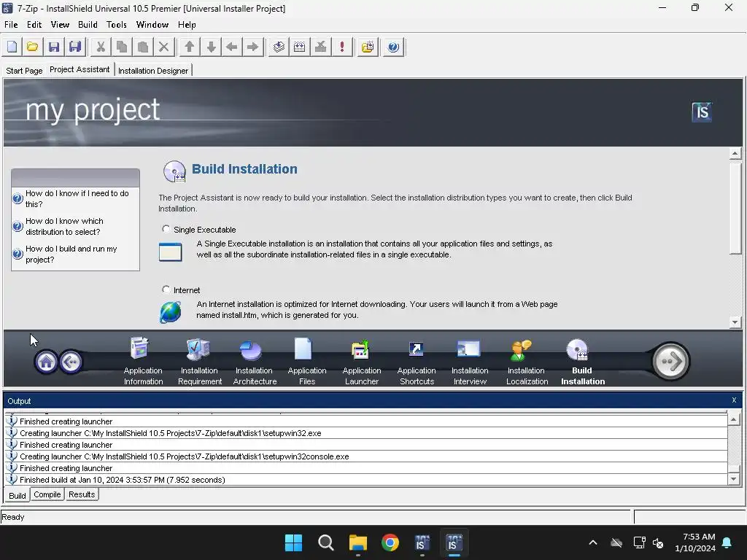
Task: Switch to the Installation Designer tab
Action: tap(153, 71)
